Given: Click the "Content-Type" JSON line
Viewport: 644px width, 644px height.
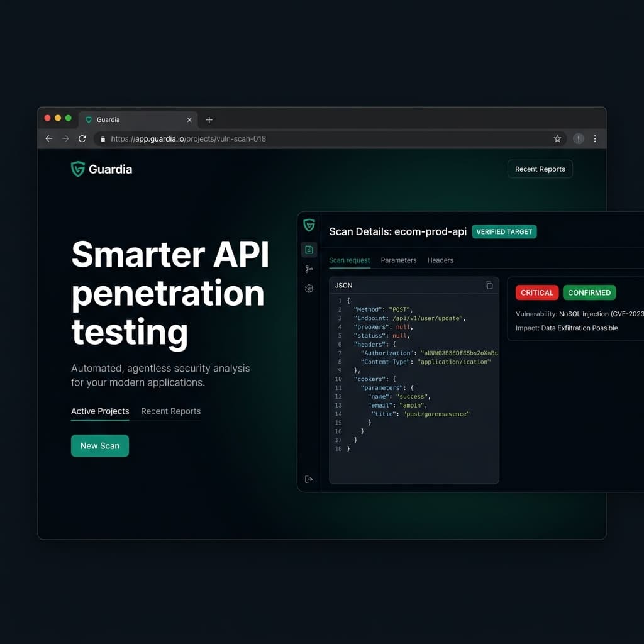Looking at the screenshot, I should pos(426,362).
